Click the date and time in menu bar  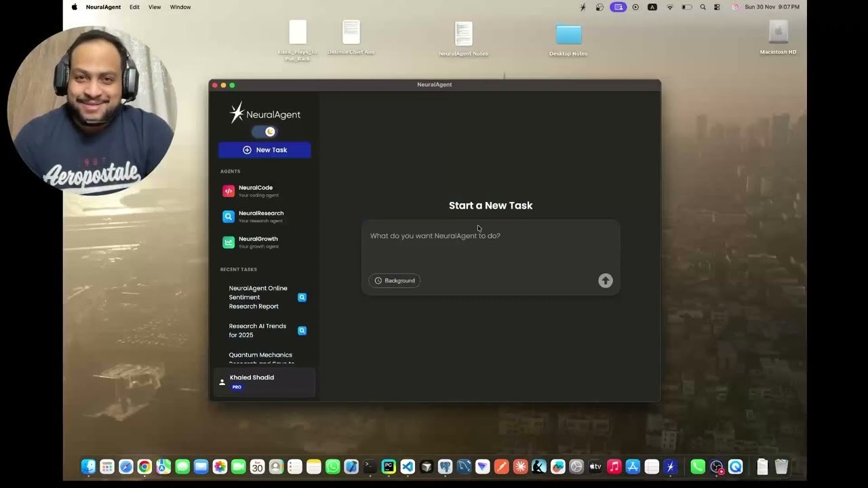point(772,7)
